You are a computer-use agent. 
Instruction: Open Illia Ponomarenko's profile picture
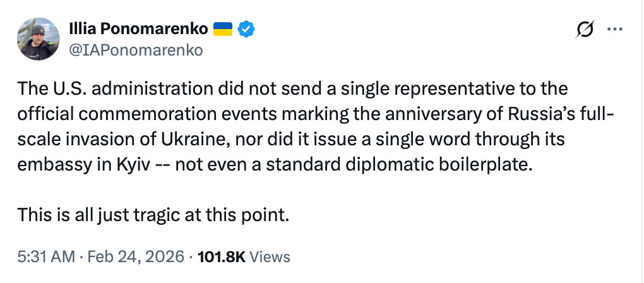click(39, 39)
